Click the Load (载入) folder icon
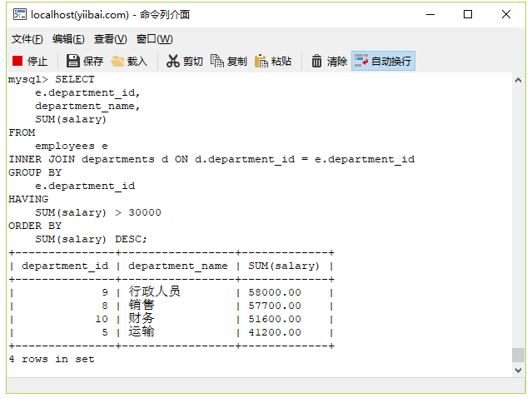 coord(117,62)
